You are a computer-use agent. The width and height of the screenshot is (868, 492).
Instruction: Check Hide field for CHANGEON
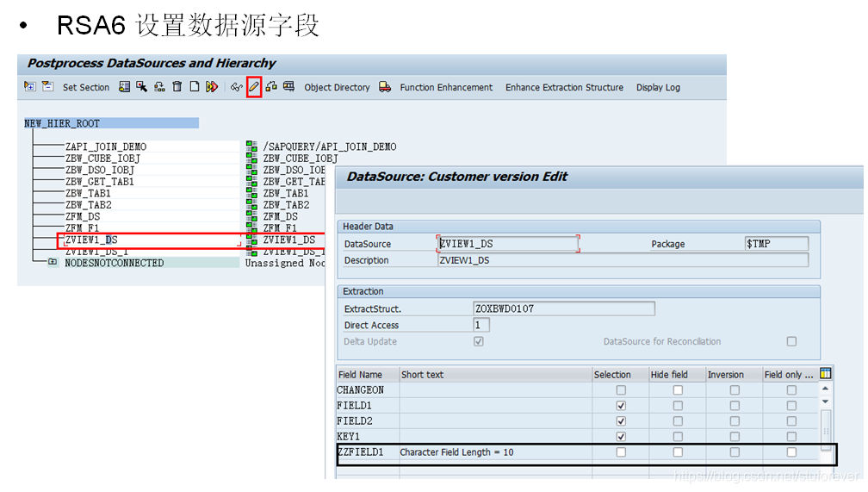[678, 390]
